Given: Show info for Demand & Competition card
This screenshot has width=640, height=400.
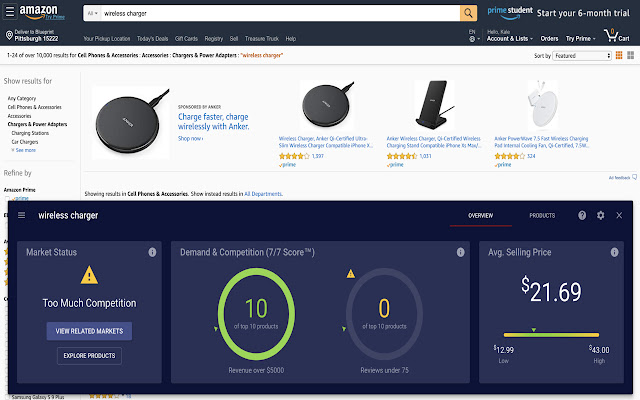Looking at the screenshot, I should [x=461, y=252].
